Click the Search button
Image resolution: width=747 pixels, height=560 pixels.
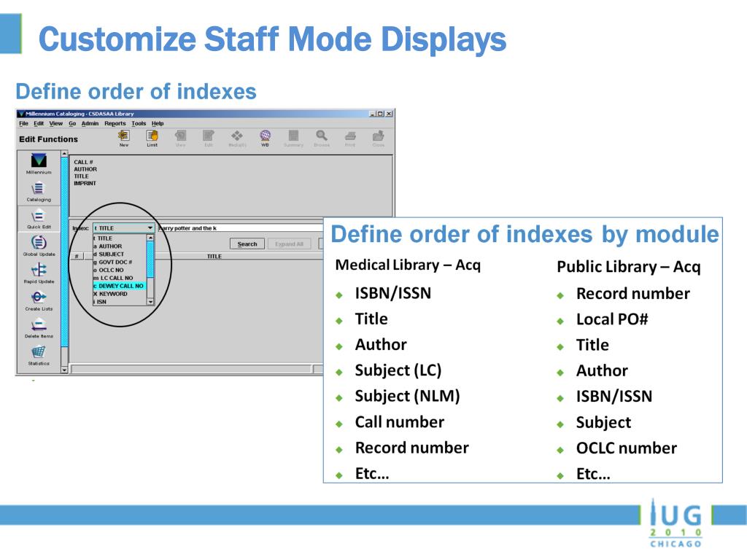[x=247, y=244]
